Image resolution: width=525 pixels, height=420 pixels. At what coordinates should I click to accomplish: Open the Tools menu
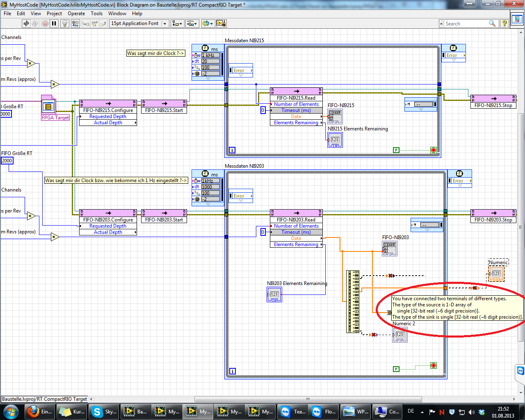point(97,14)
